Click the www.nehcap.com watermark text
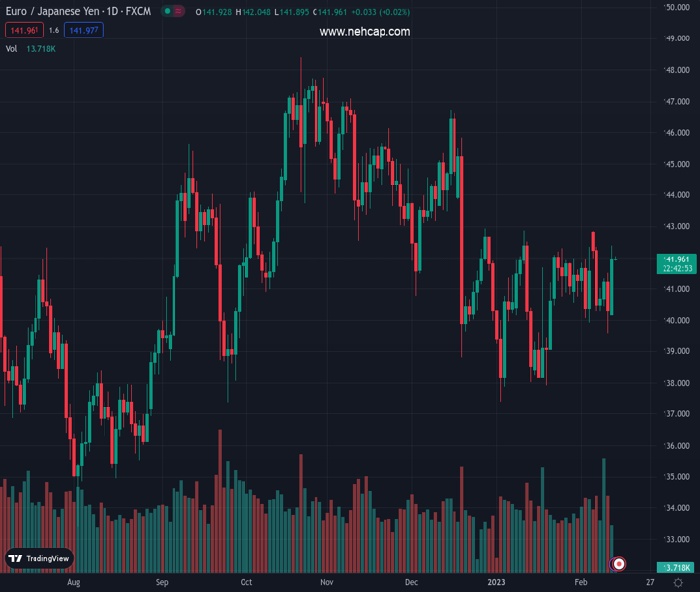 click(x=365, y=32)
